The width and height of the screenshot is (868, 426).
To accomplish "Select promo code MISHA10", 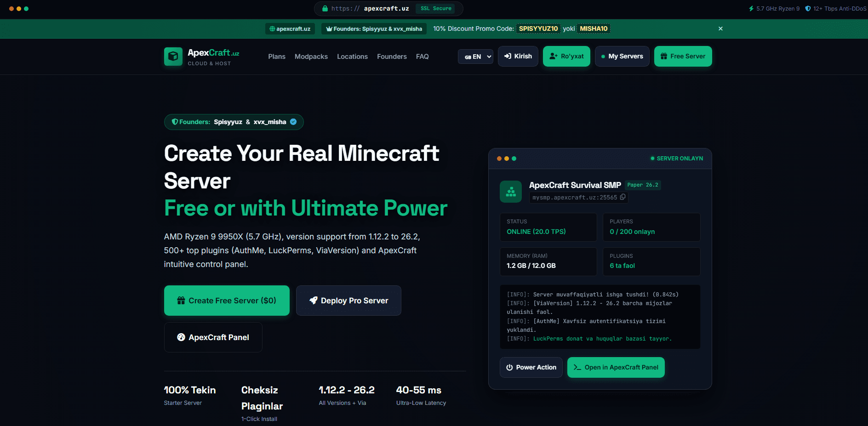I will 594,28.
